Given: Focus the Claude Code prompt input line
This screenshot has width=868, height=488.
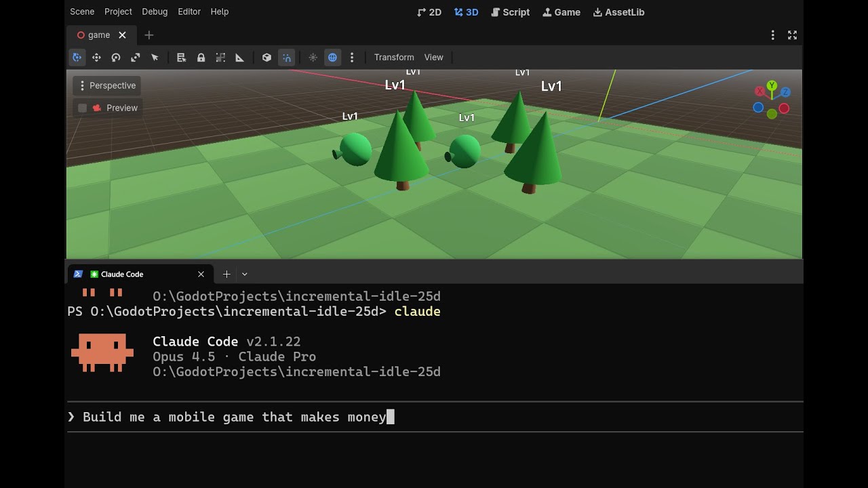Looking at the screenshot, I should (x=434, y=417).
